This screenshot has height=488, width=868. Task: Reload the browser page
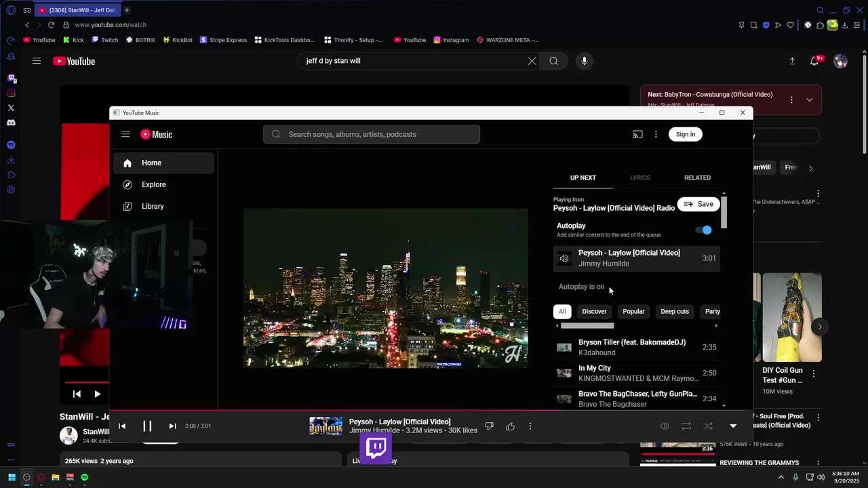51,25
